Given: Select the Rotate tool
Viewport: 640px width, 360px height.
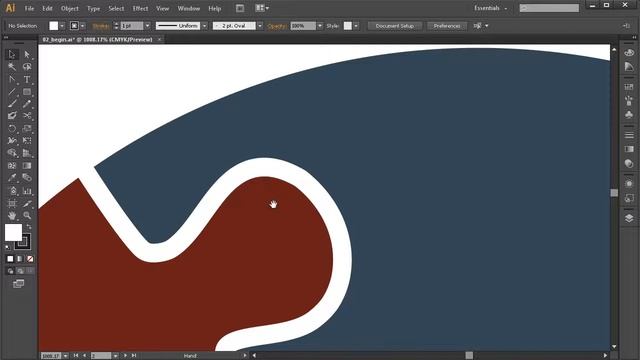Looking at the screenshot, I should [x=12, y=129].
